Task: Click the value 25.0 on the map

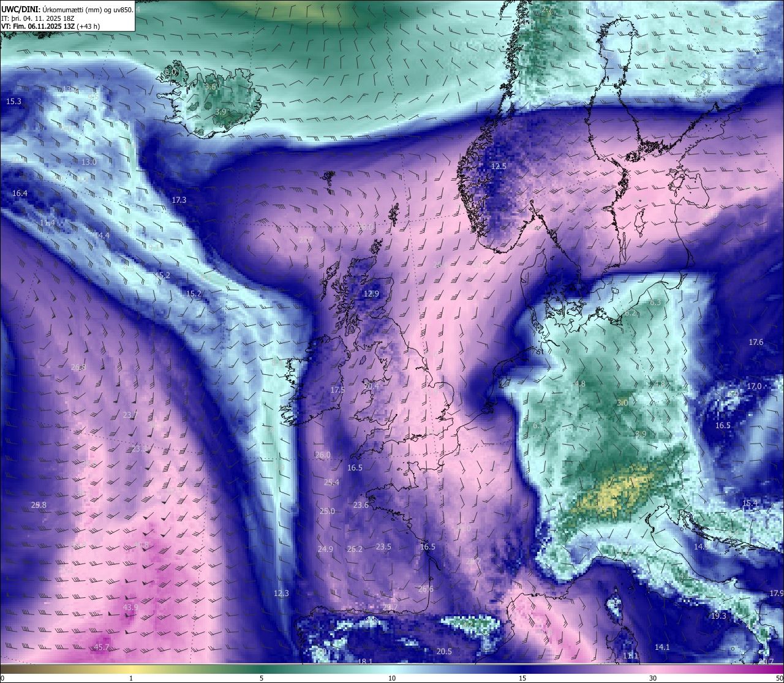Action: (327, 511)
